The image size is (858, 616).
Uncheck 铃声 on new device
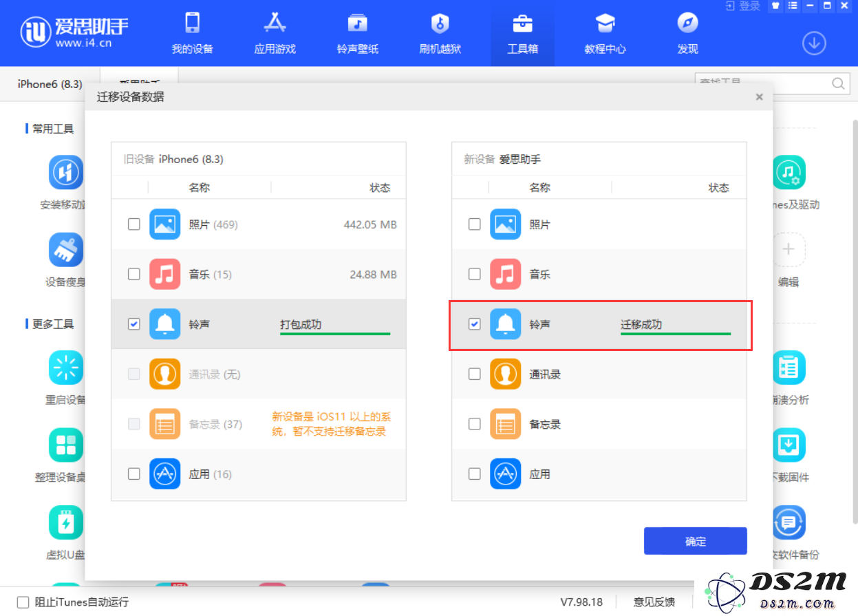click(x=475, y=324)
